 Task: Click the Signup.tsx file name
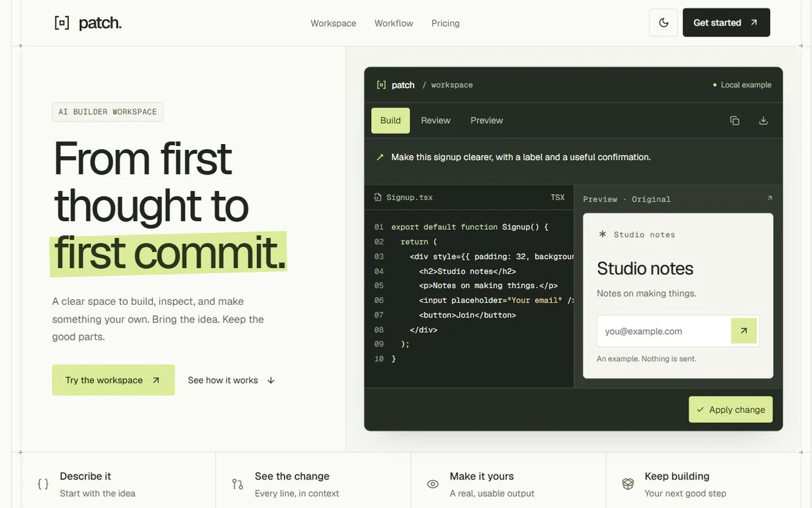point(410,197)
